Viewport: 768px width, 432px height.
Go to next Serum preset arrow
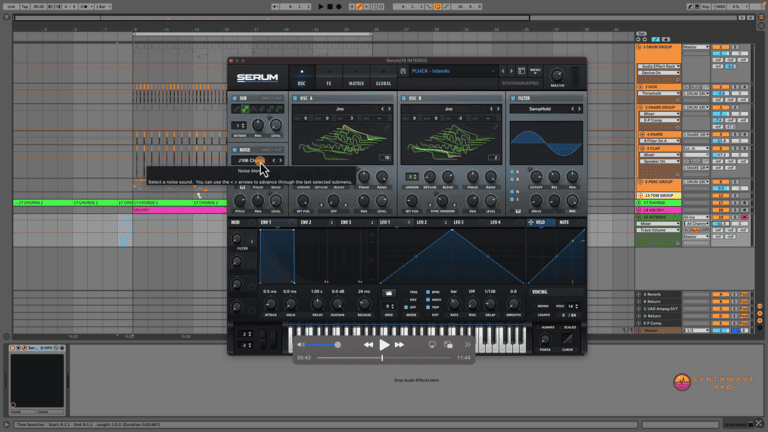511,71
